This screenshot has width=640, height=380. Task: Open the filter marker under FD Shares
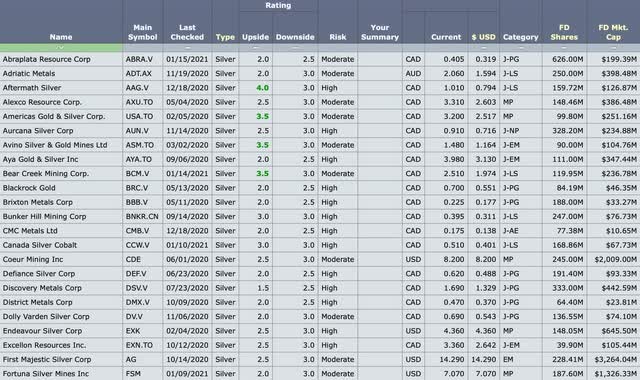tap(564, 48)
